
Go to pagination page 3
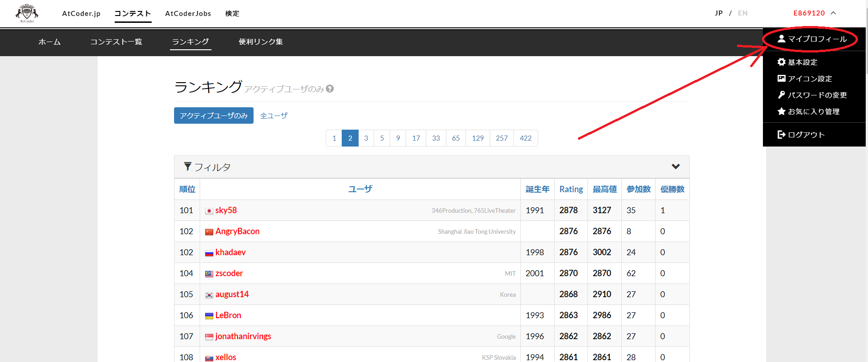coord(366,138)
